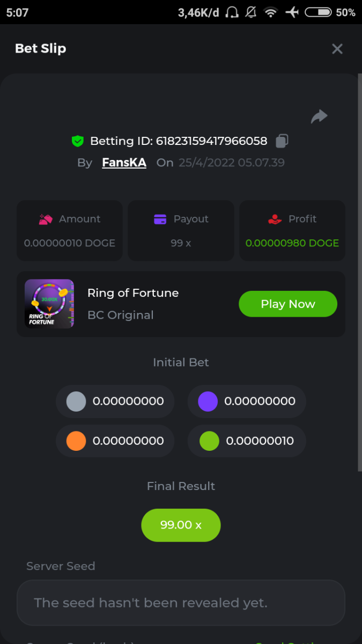Select the orange color bet swatch

(76, 441)
